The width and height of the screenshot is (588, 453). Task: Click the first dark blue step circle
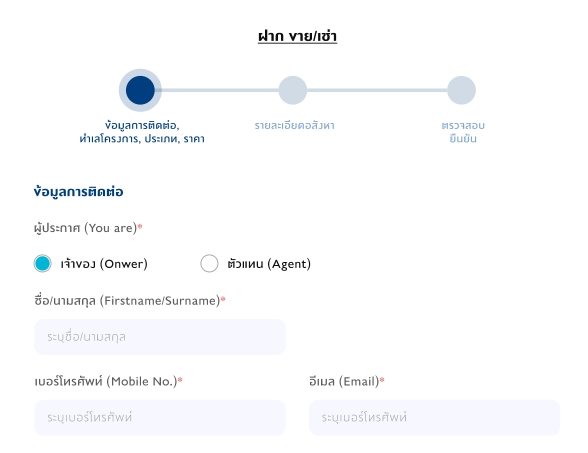point(140,90)
